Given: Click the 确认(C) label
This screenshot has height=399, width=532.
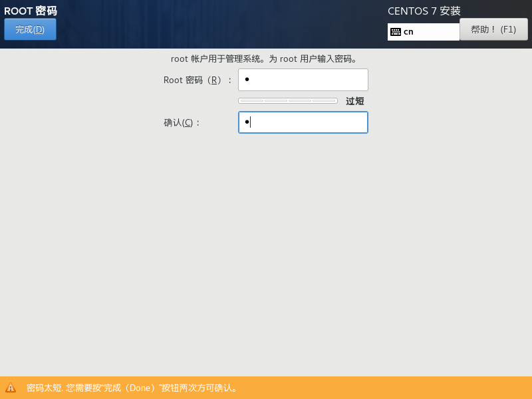Looking at the screenshot, I should (x=182, y=122).
